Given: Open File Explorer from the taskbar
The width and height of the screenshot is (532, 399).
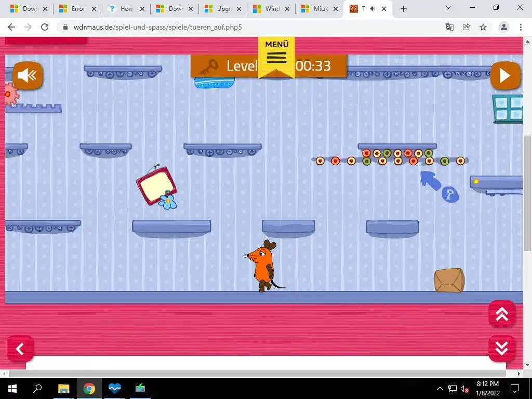Looking at the screenshot, I should pos(63,389).
